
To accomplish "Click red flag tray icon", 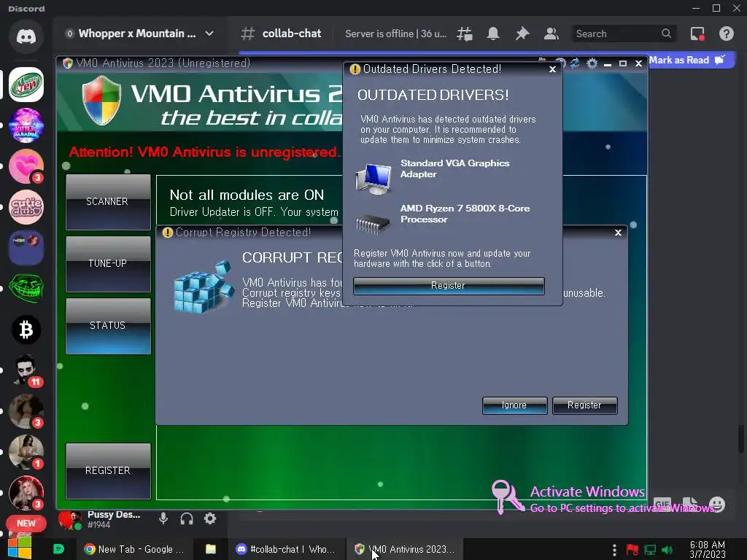I will tap(632, 550).
